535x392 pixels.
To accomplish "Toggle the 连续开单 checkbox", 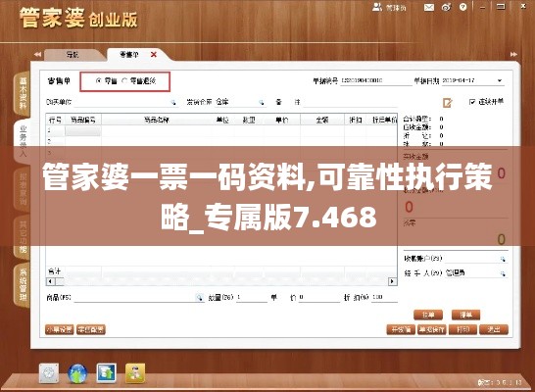I will [x=472, y=102].
